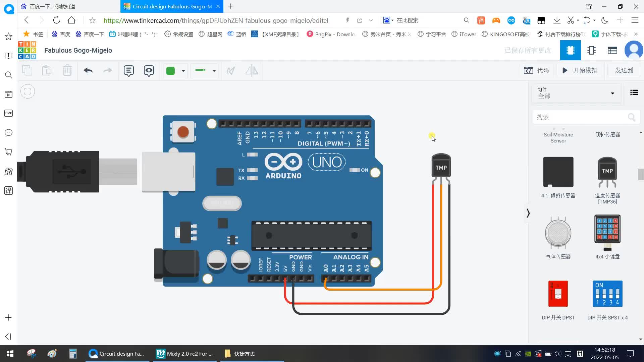
Task: Collapse the components panel chevron
Action: click(x=528, y=213)
